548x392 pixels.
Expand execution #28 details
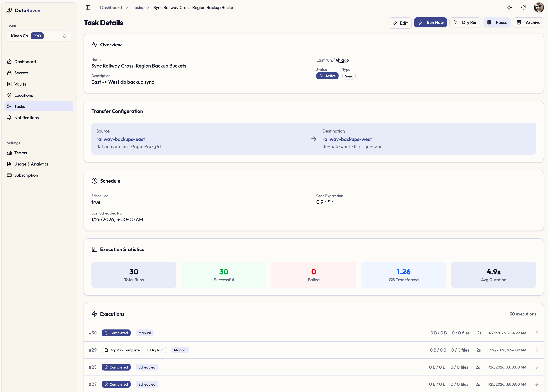click(536, 367)
